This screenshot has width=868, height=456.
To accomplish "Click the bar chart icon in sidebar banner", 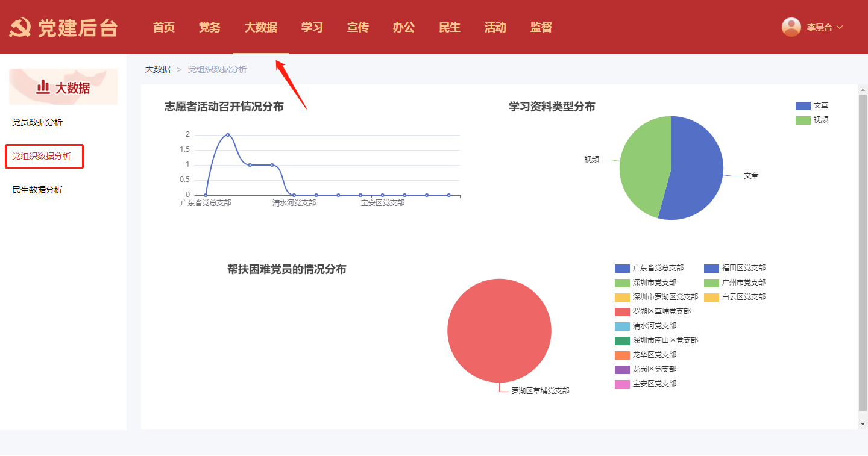I will click(43, 87).
